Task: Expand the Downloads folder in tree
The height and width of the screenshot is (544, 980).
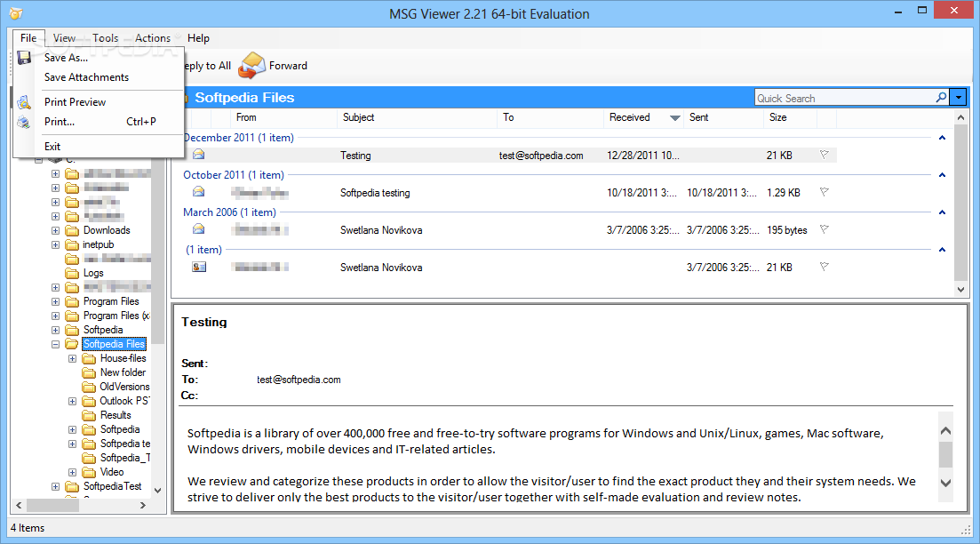Action: [55, 230]
